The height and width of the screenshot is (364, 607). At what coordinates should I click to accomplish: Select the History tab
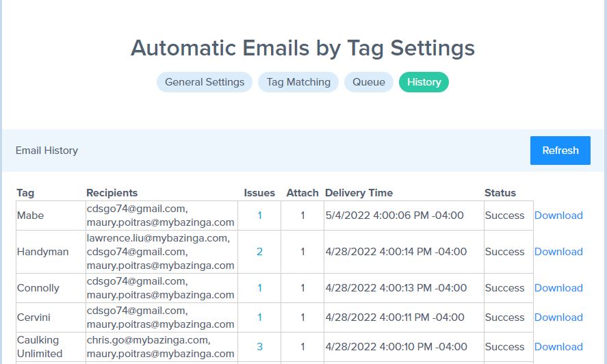424,82
